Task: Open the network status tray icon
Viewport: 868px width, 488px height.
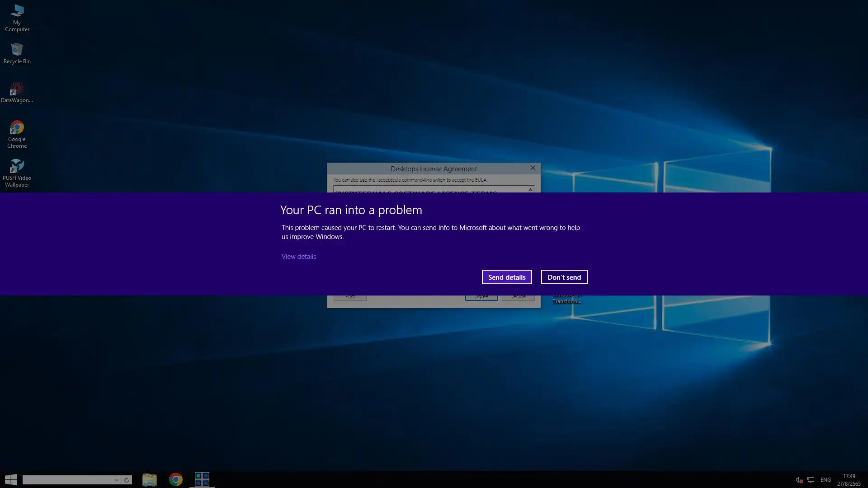Action: point(811,480)
